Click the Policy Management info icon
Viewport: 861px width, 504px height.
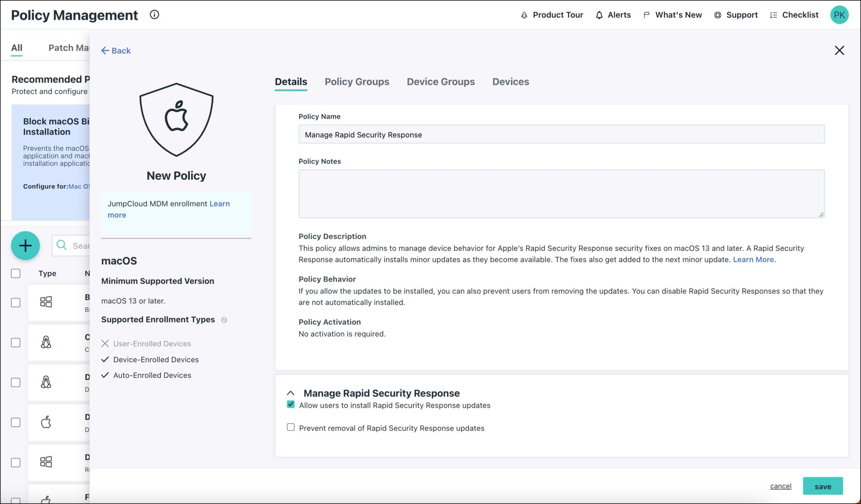click(x=155, y=15)
